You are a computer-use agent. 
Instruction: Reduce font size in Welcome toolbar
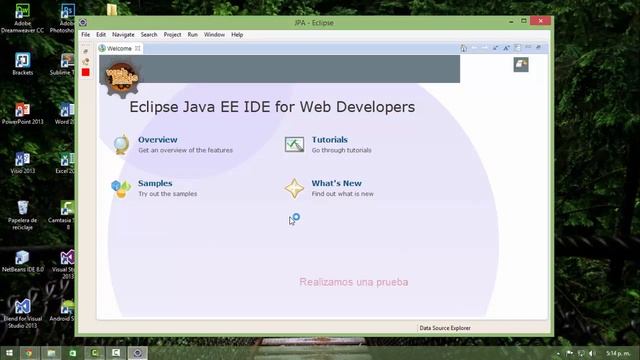click(495, 48)
